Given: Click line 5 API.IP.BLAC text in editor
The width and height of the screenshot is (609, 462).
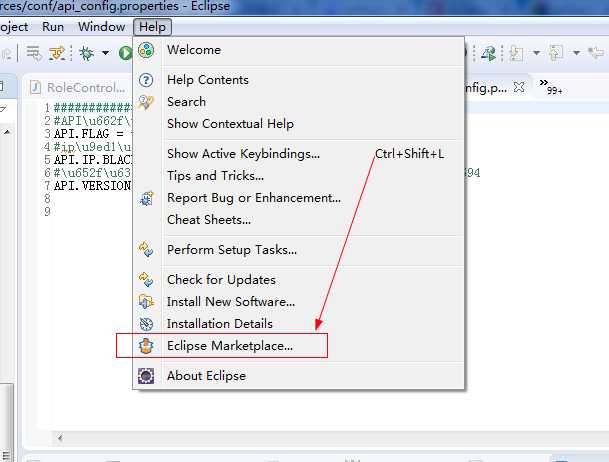Looking at the screenshot, I should coord(93,160).
